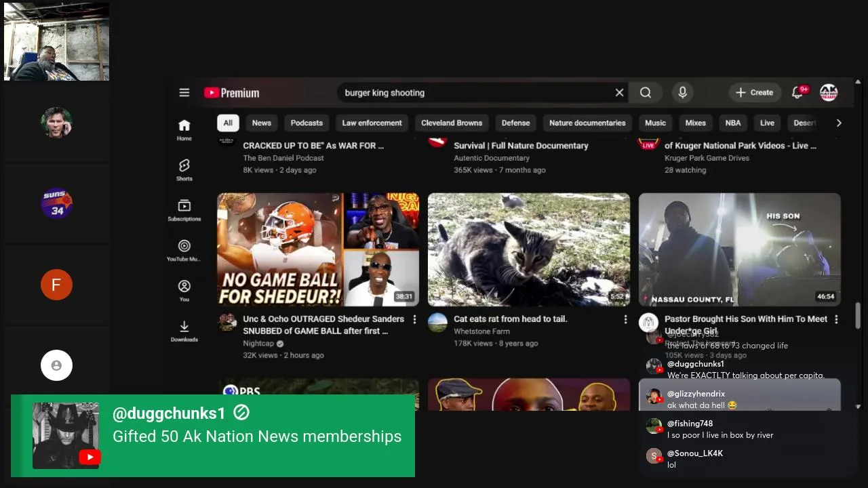This screenshot has height=488, width=868.
Task: Open Downloads in the sidebar
Action: tap(184, 331)
